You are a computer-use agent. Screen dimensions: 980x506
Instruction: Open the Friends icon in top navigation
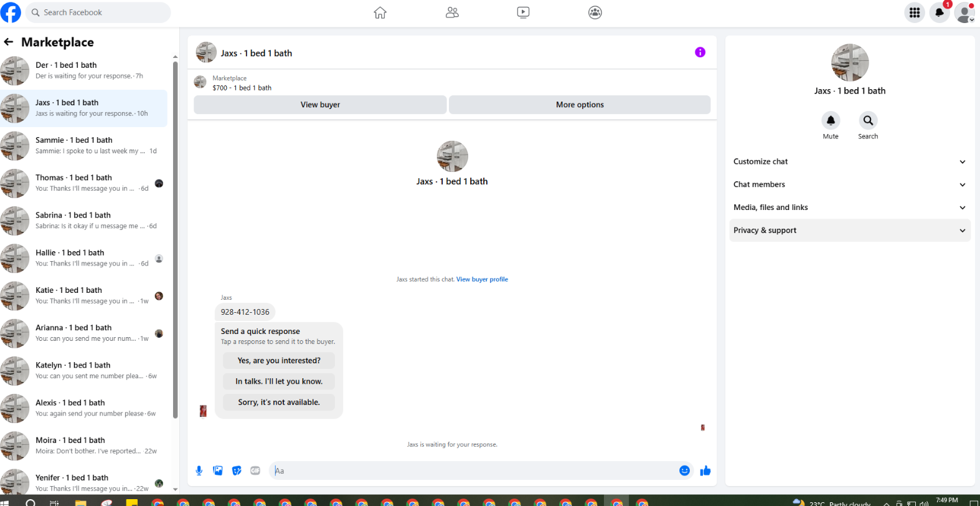tap(452, 12)
